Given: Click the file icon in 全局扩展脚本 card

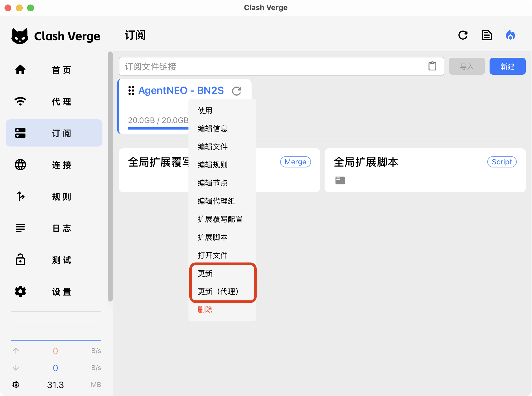Looking at the screenshot, I should pyautogui.click(x=340, y=180).
